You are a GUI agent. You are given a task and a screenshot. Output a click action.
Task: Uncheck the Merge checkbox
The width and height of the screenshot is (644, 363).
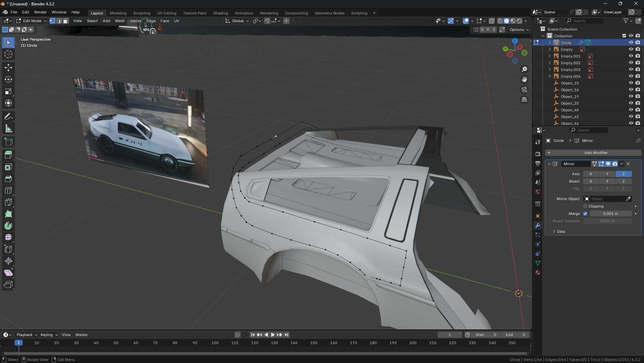[x=585, y=214]
